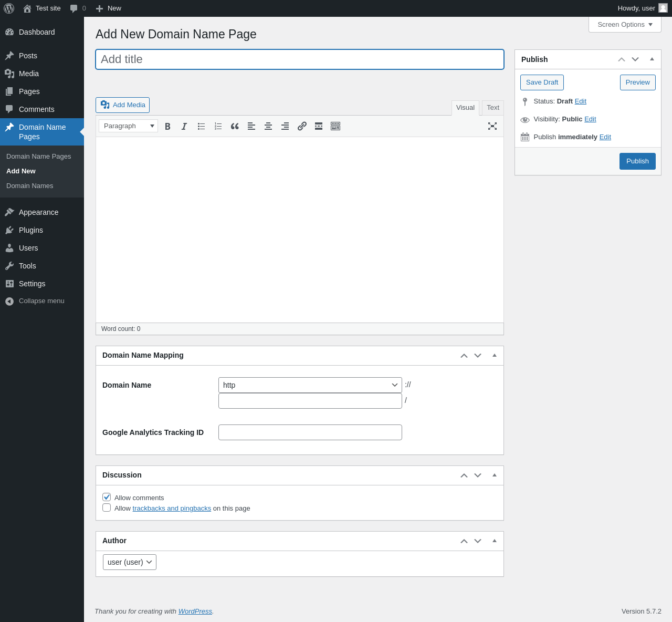Click the Bold formatting icon
Image resolution: width=672 pixels, height=622 pixels.
tap(167, 126)
